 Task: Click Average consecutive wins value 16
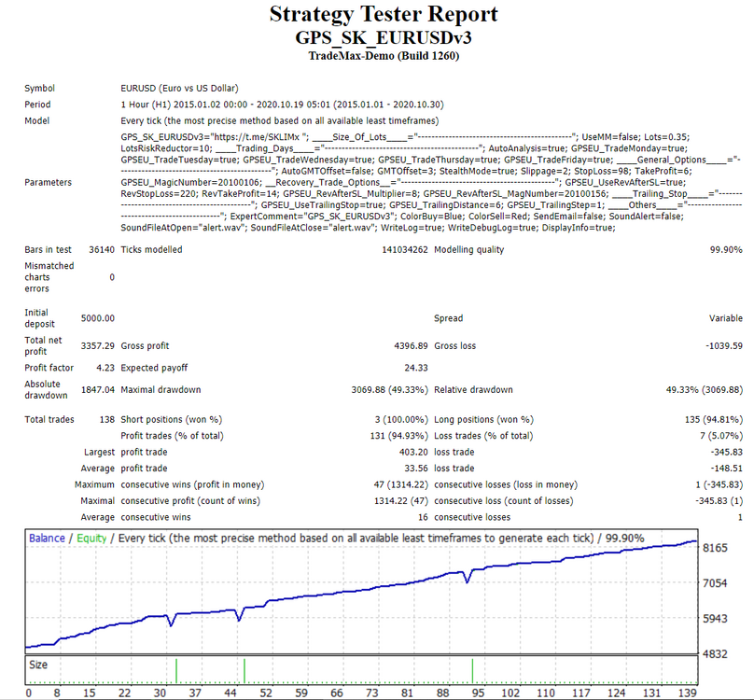coord(423,517)
